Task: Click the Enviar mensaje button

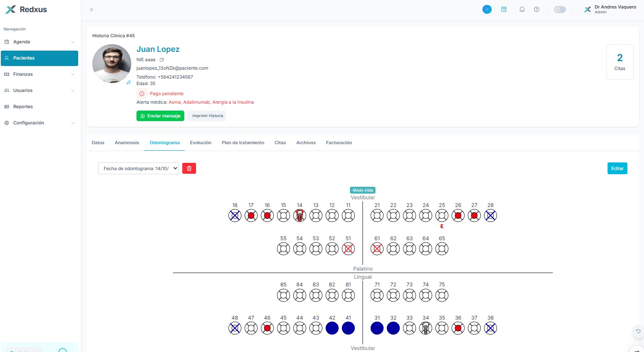Action: click(160, 116)
